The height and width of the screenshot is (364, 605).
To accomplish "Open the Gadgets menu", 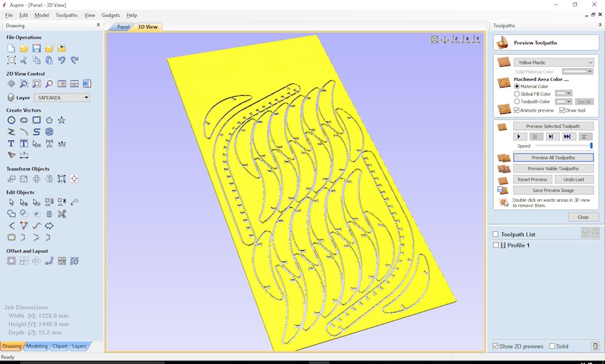I will [x=111, y=15].
